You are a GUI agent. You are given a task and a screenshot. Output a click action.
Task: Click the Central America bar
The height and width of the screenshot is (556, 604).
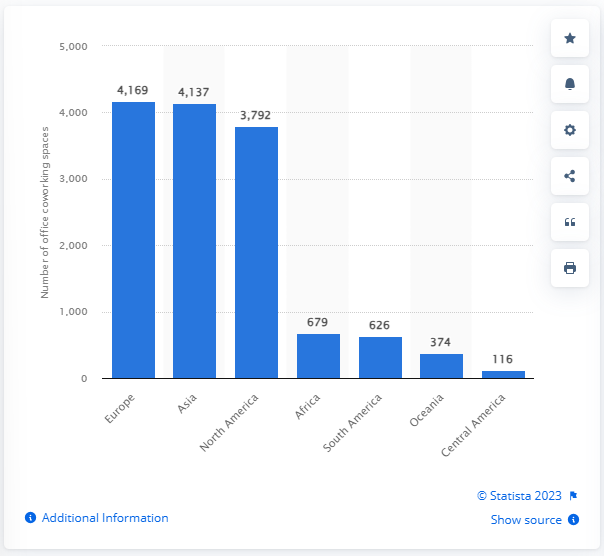coord(503,375)
